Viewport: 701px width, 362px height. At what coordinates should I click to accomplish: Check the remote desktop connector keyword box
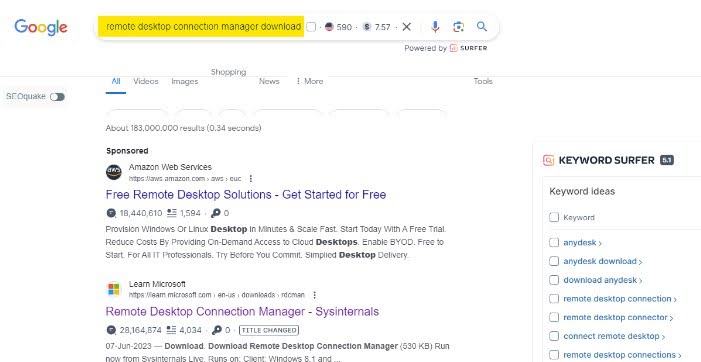pyautogui.click(x=554, y=317)
